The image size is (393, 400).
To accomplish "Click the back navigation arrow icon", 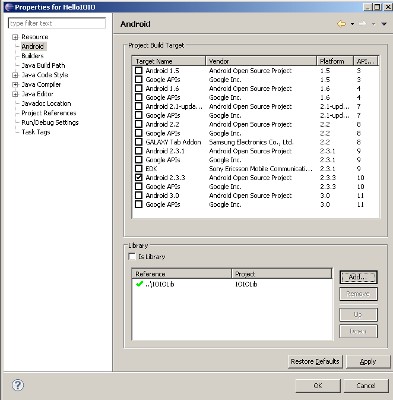I will (x=341, y=24).
